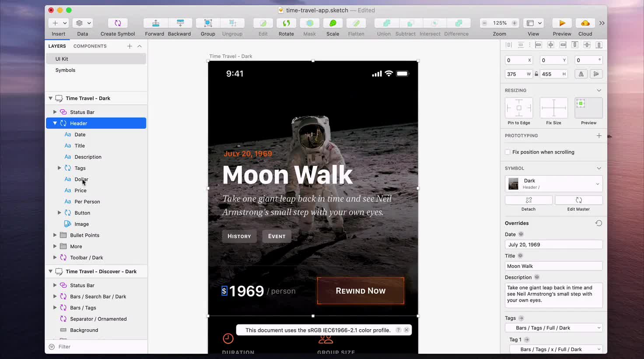Viewport: 644px width, 359px height.
Task: Zoom out with the minus button
Action: (485, 23)
